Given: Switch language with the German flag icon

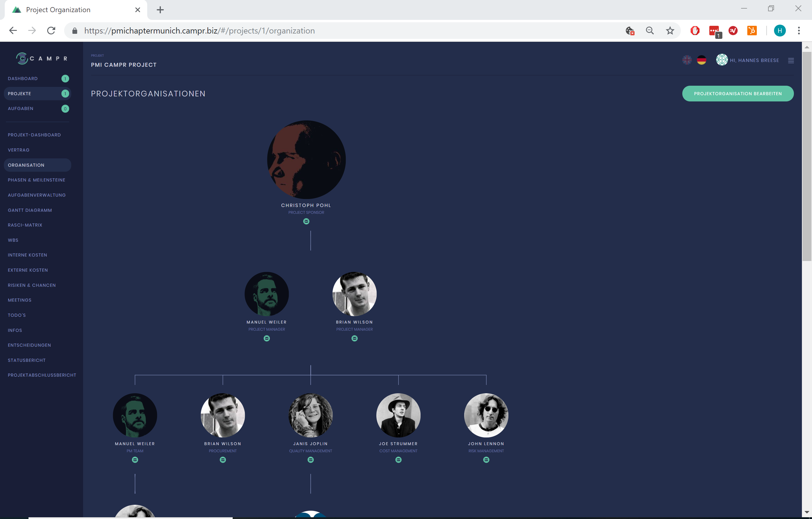Looking at the screenshot, I should (701, 60).
